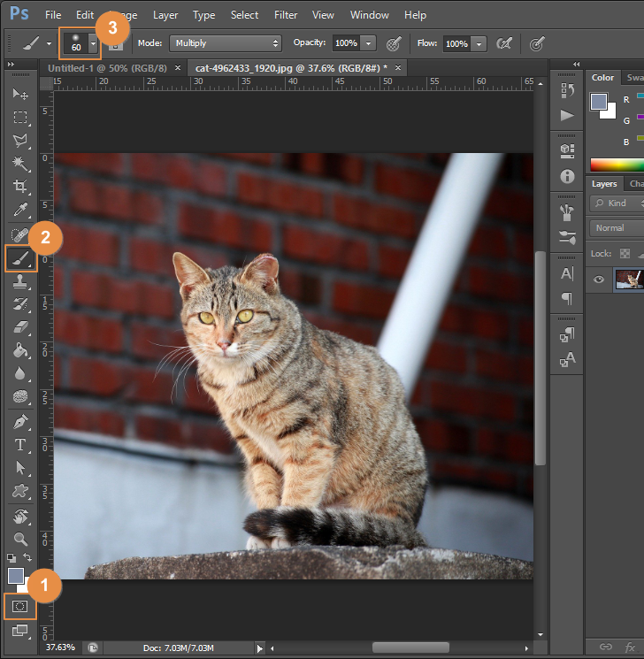This screenshot has height=659, width=644.
Task: Click the Opacity 100% input field
Action: (x=346, y=43)
